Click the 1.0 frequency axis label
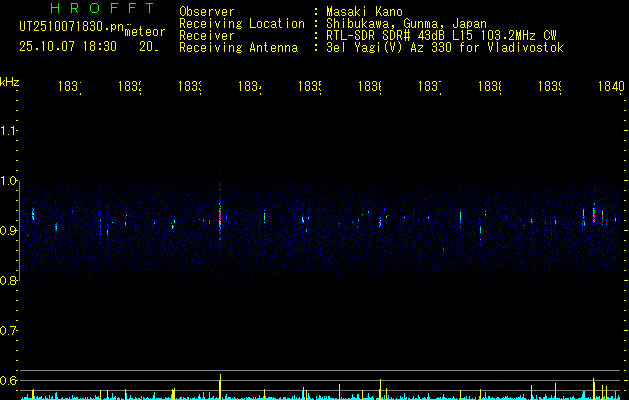This screenshot has height=400, width=629. click(10, 181)
